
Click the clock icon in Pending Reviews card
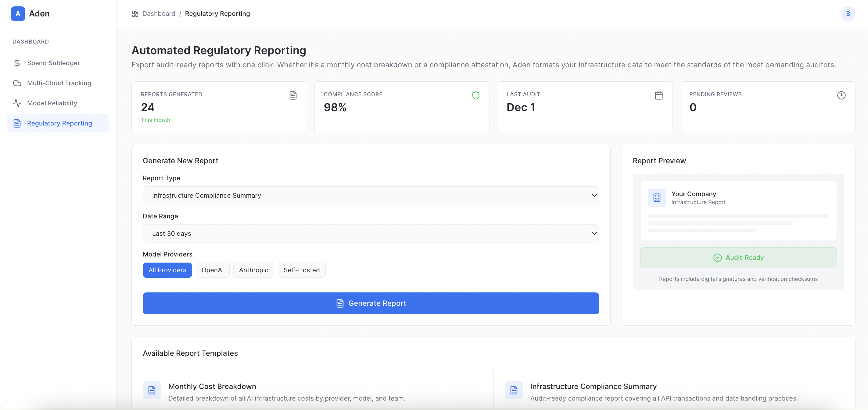point(841,95)
